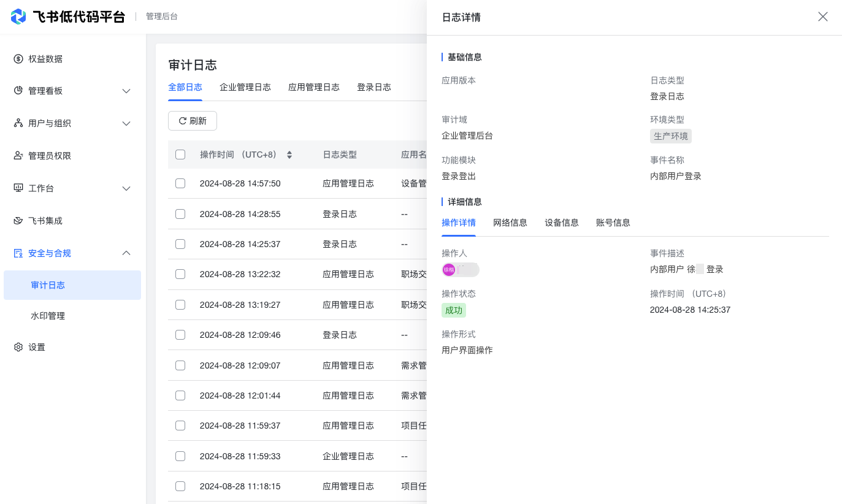Check the row for 2024-08-28 13:19:27
The width and height of the screenshot is (842, 504).
tap(180, 305)
